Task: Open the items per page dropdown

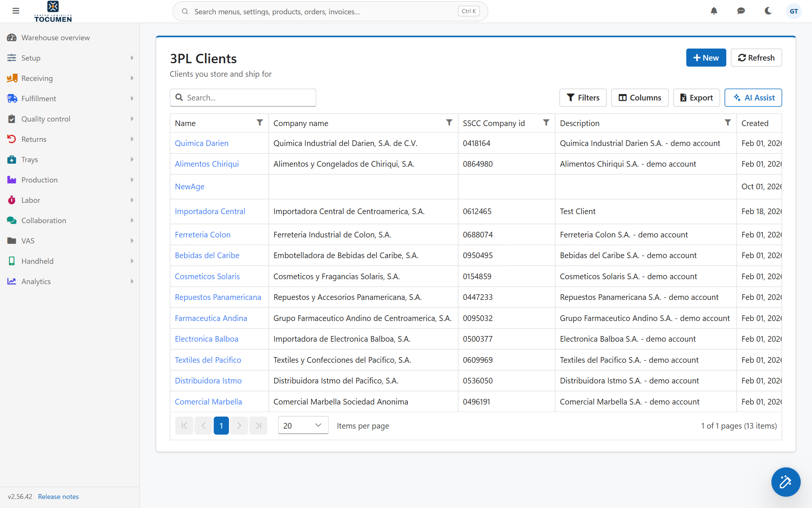Action: (x=303, y=425)
